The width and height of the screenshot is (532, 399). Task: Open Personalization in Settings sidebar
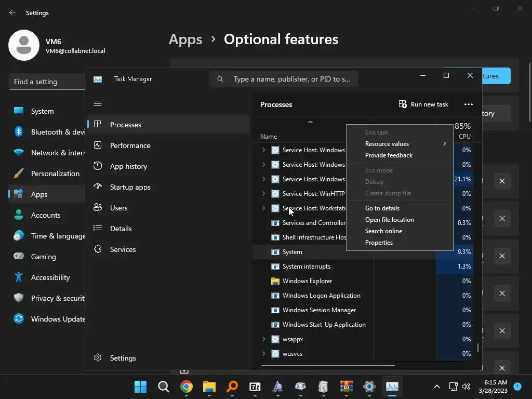click(x=47, y=174)
